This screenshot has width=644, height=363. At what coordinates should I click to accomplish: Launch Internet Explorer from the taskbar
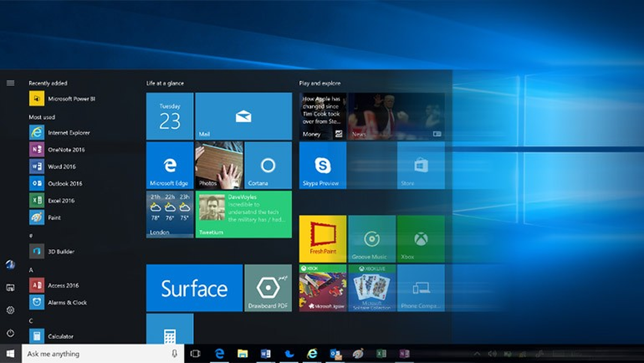(312, 354)
